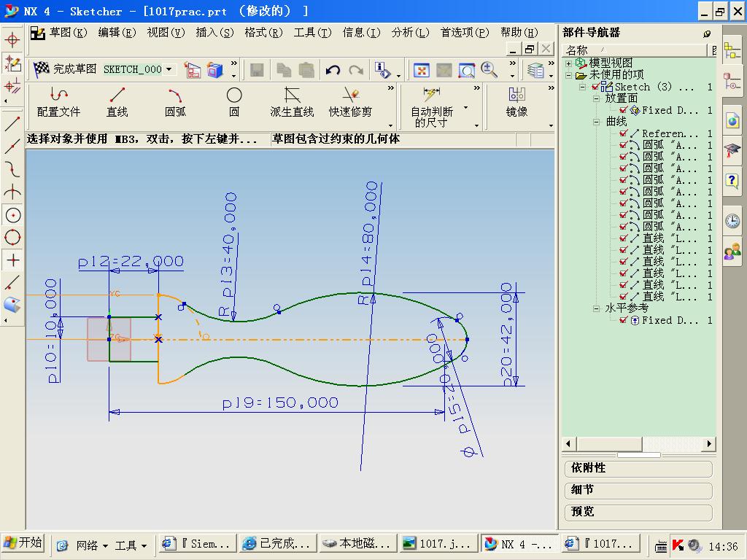Viewport: 747px width, 560px height.
Task: Open the Help question mark sidebar icon
Action: pyautogui.click(x=732, y=181)
